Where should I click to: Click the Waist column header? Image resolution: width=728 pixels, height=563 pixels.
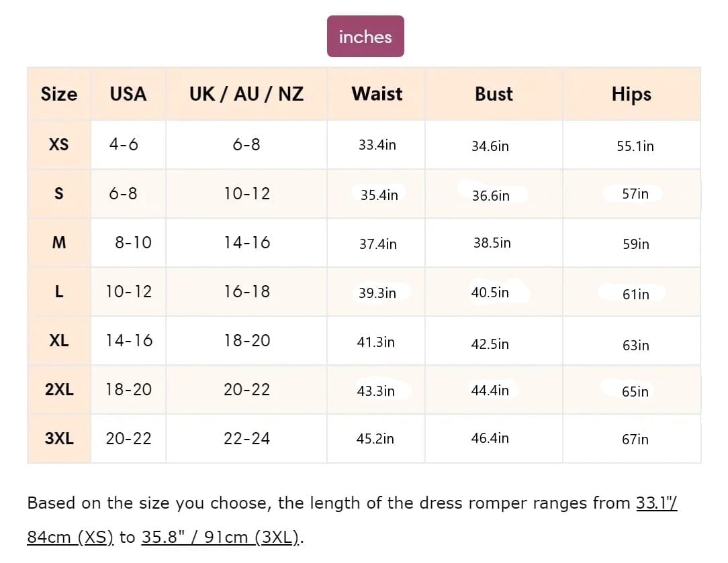coord(377,94)
